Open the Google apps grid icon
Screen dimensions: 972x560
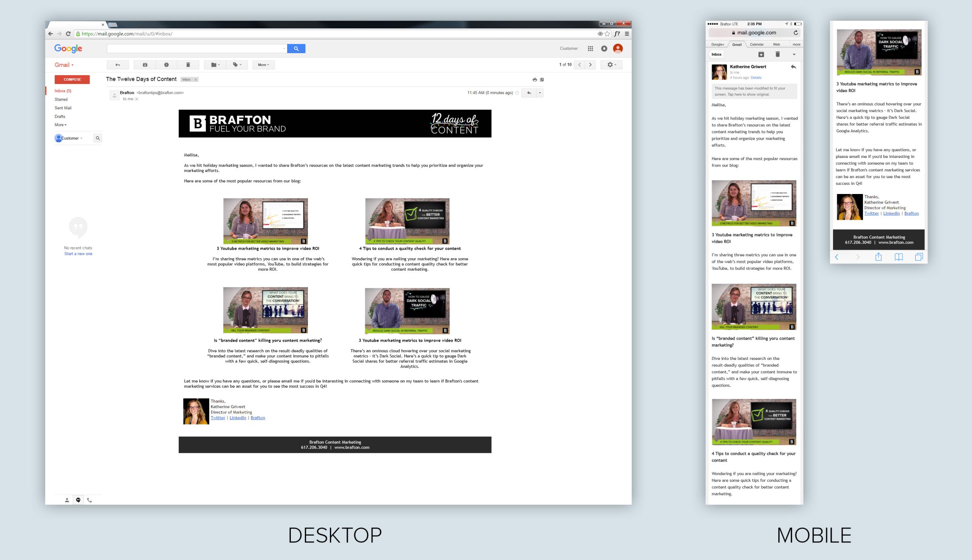[590, 49]
